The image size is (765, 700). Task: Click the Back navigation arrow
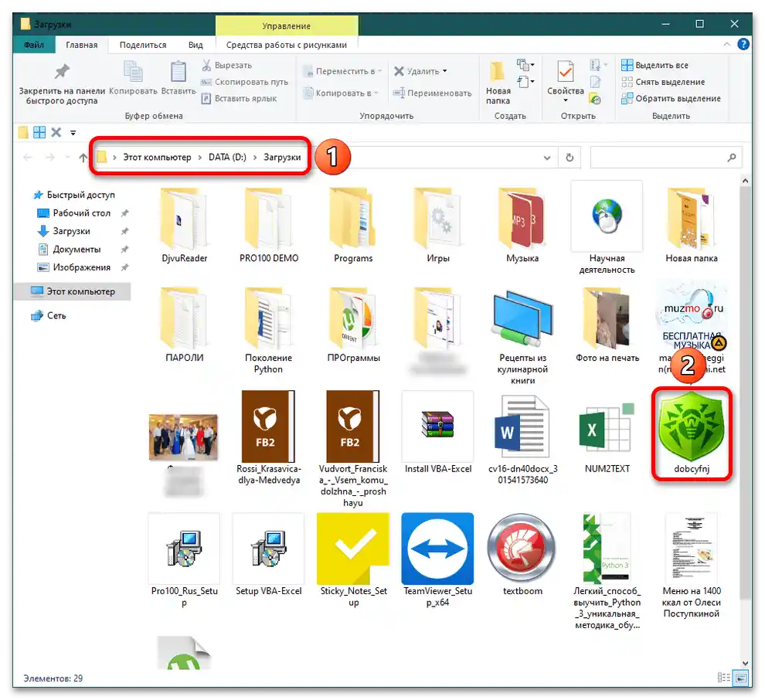(28, 157)
